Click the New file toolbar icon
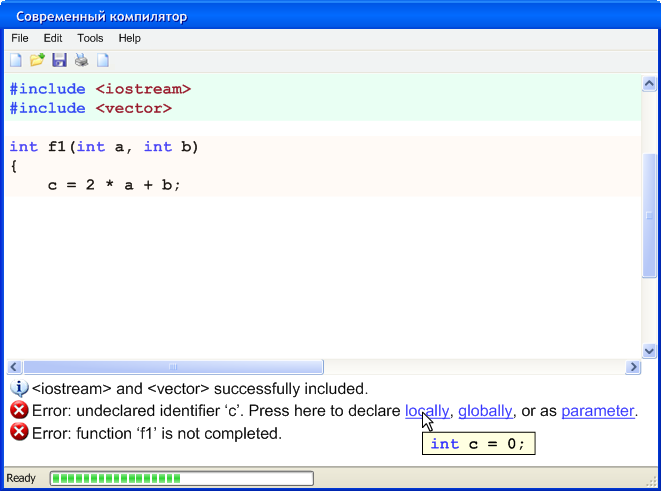Viewport: 661px width, 491px height. point(16,60)
